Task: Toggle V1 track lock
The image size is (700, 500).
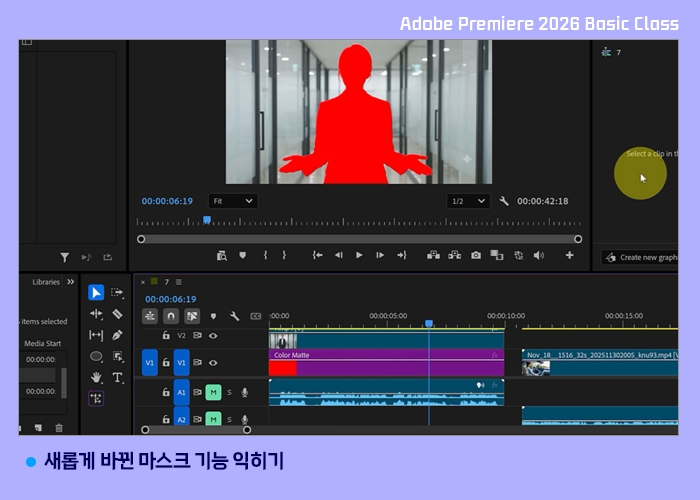Action: [166, 362]
